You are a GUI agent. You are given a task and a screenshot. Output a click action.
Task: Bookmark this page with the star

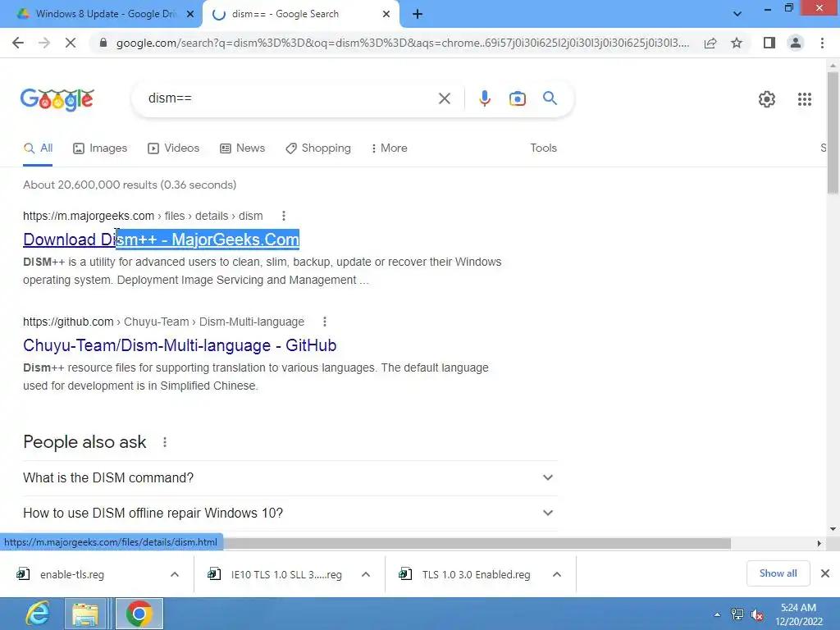click(x=737, y=43)
